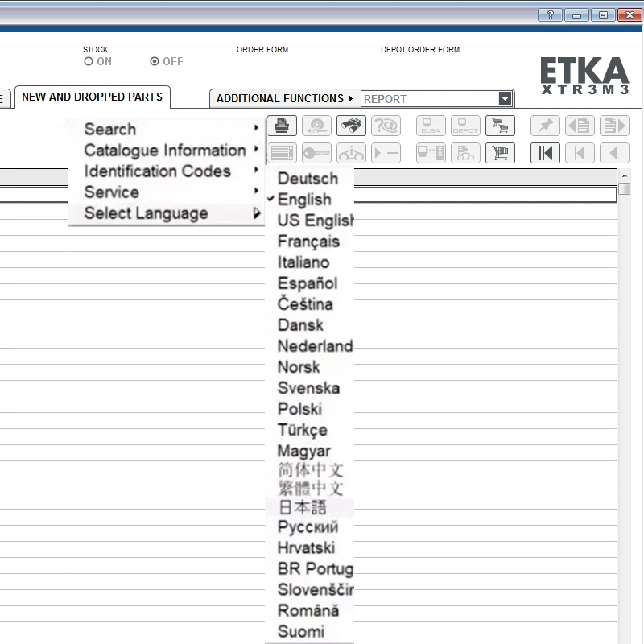644x644 pixels.
Task: Click the pin icon on the toolbar
Action: 545,126
